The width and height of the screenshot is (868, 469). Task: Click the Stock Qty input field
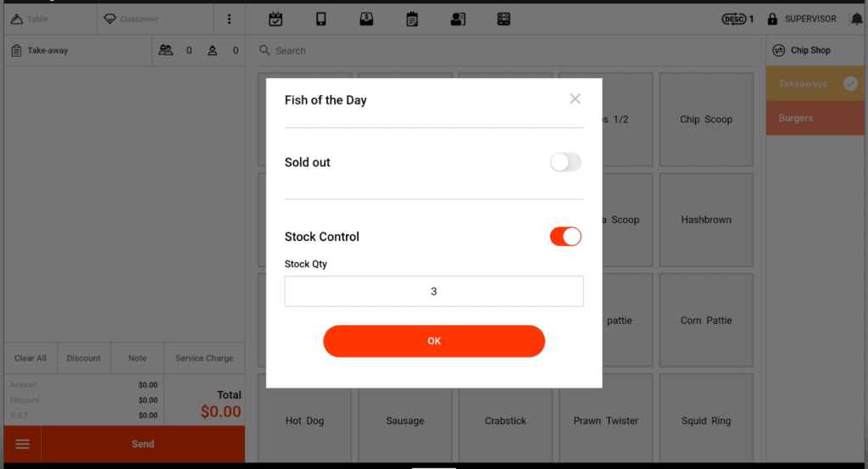click(434, 291)
